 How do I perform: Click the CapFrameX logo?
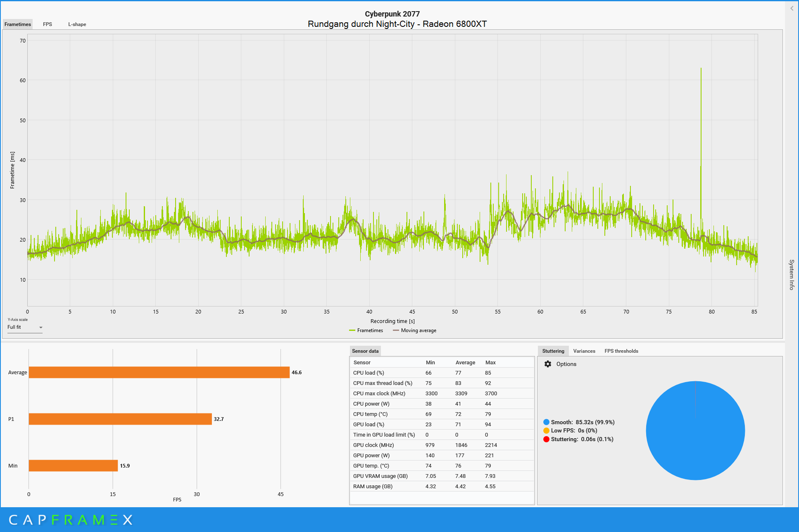coord(70,520)
